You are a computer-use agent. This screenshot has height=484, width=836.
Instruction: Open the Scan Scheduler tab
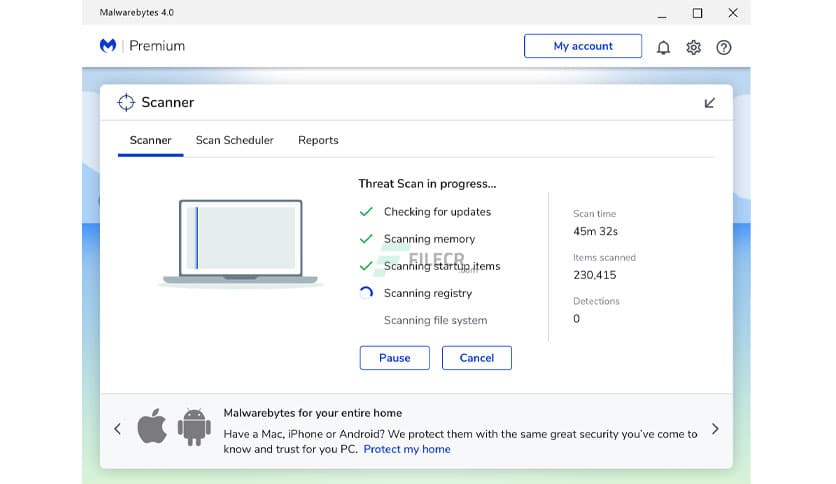[235, 140]
